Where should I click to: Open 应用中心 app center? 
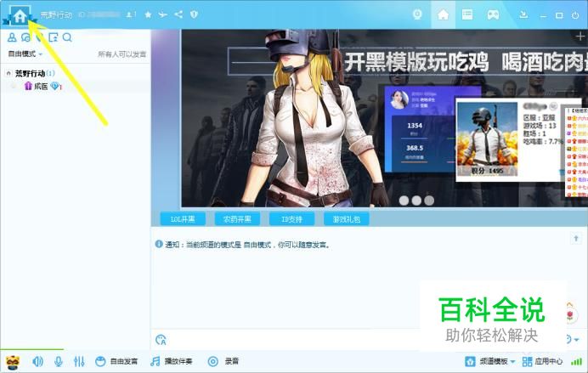click(542, 361)
